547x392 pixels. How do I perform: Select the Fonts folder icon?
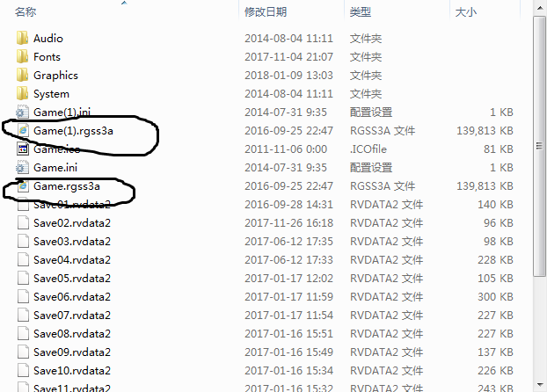(x=22, y=56)
